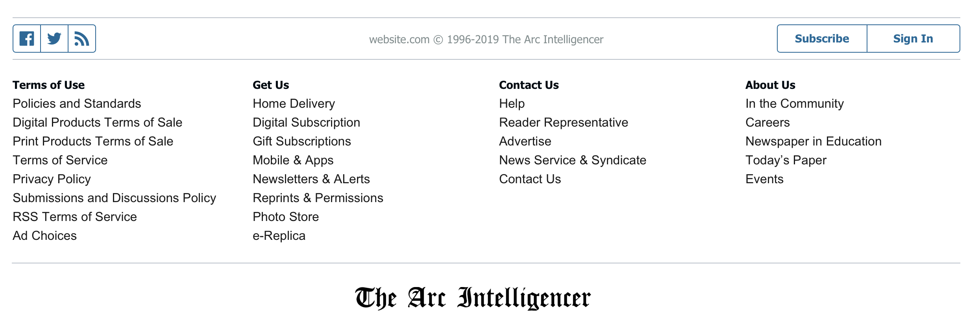Open the e-Replica link
Image resolution: width=980 pixels, height=335 pixels.
pos(279,236)
